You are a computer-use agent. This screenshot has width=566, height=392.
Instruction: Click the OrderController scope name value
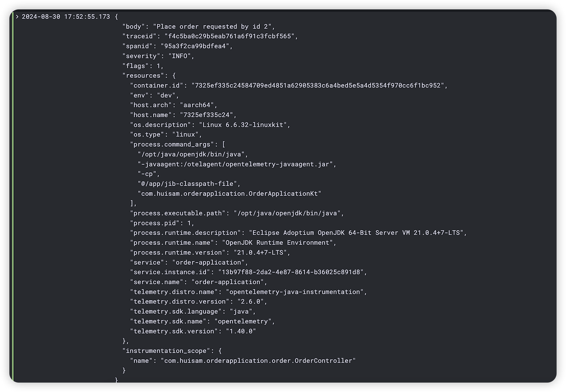tap(258, 361)
